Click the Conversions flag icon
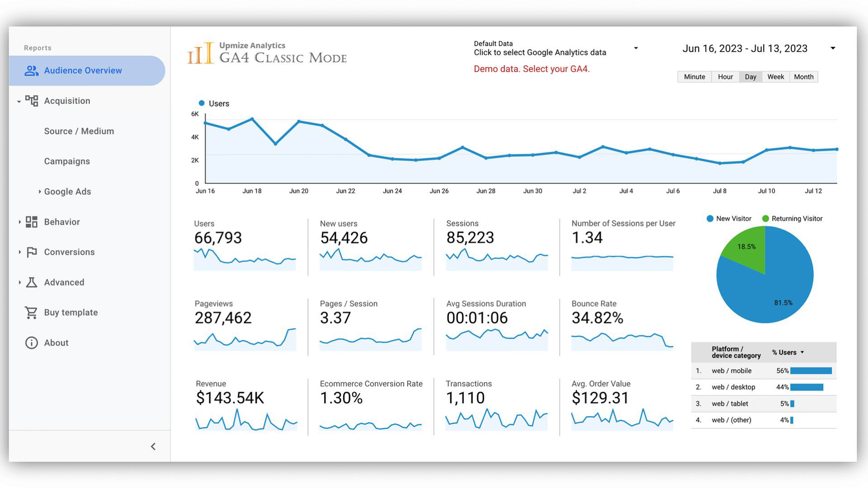 click(31, 252)
